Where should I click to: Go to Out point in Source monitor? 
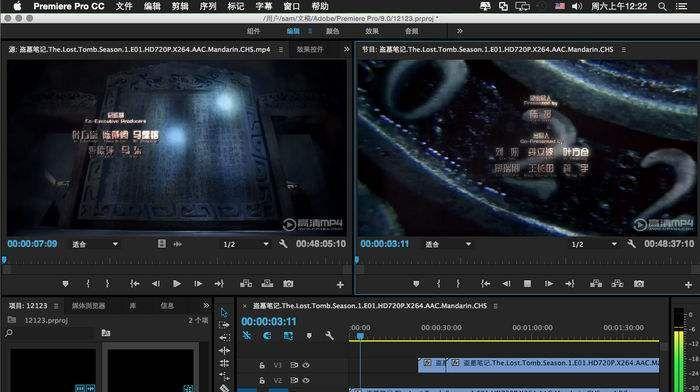point(219,284)
